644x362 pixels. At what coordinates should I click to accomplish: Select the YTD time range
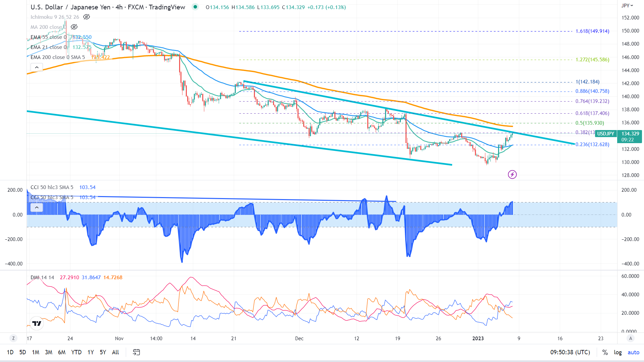[76, 352]
